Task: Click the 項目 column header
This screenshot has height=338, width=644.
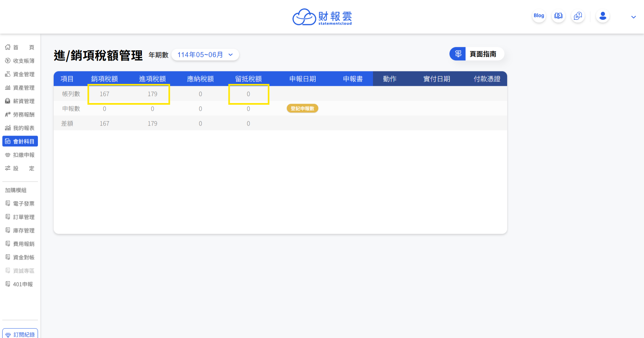Action: [x=67, y=79]
